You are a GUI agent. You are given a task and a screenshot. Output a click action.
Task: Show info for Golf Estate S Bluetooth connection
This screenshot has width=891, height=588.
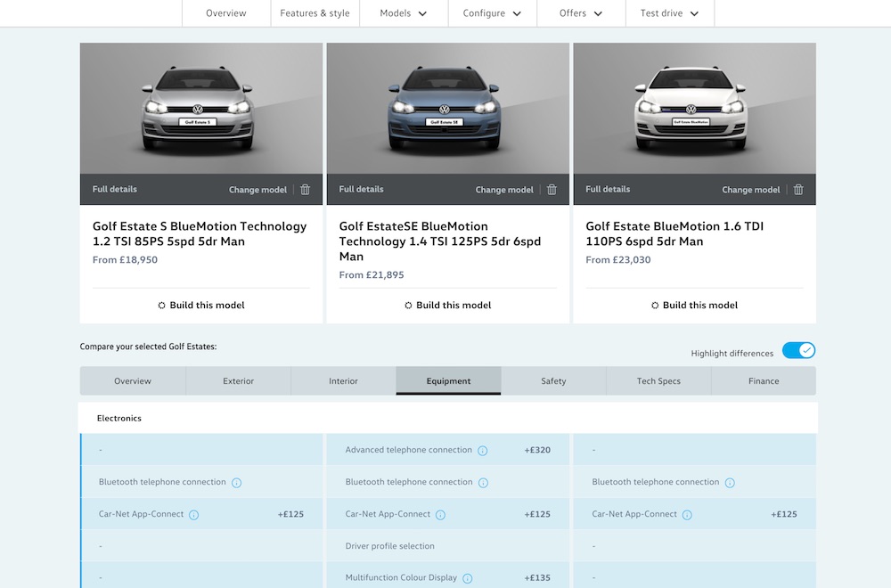click(x=236, y=483)
